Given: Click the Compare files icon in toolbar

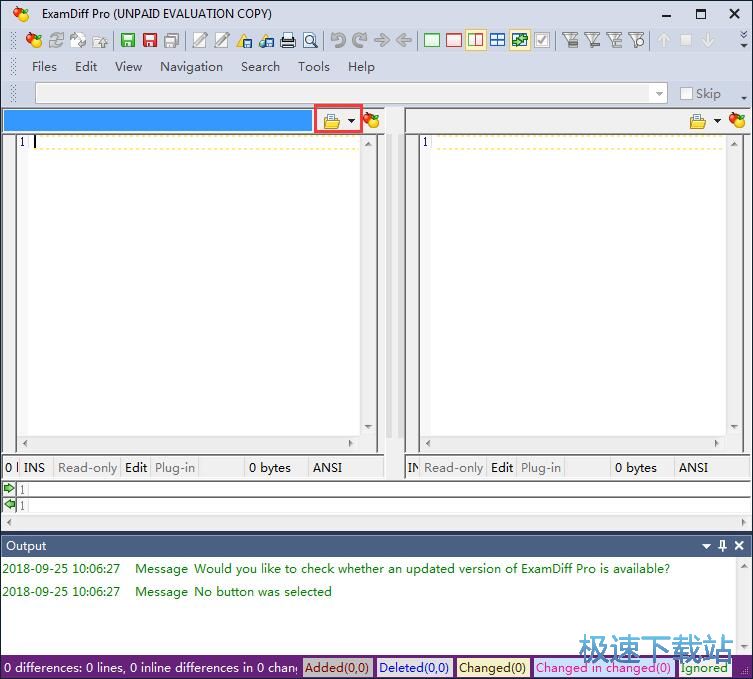Looking at the screenshot, I should (34, 40).
